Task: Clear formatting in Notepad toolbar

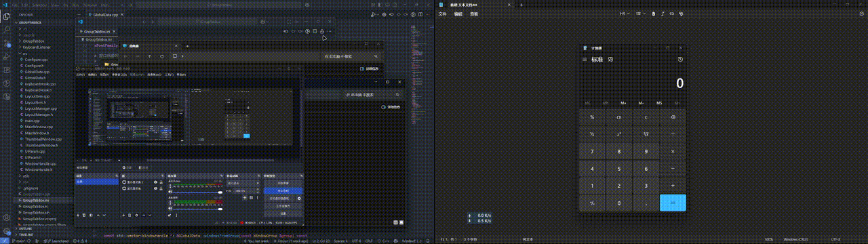Action: tap(681, 13)
